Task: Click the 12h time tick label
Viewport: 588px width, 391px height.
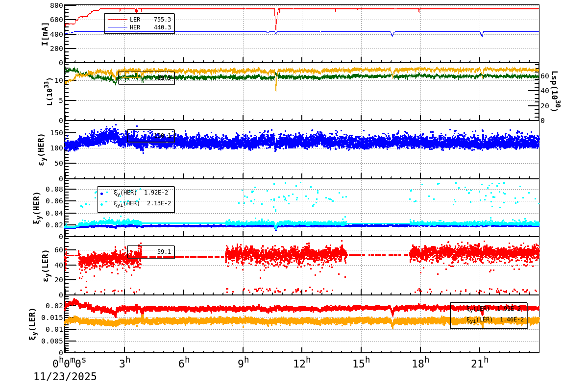Action: pyautogui.click(x=301, y=362)
